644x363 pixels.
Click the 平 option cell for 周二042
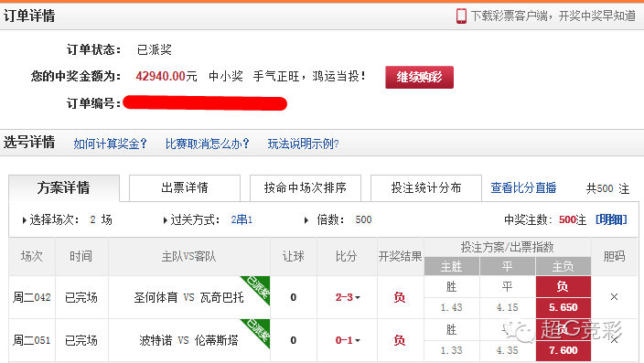point(507,286)
